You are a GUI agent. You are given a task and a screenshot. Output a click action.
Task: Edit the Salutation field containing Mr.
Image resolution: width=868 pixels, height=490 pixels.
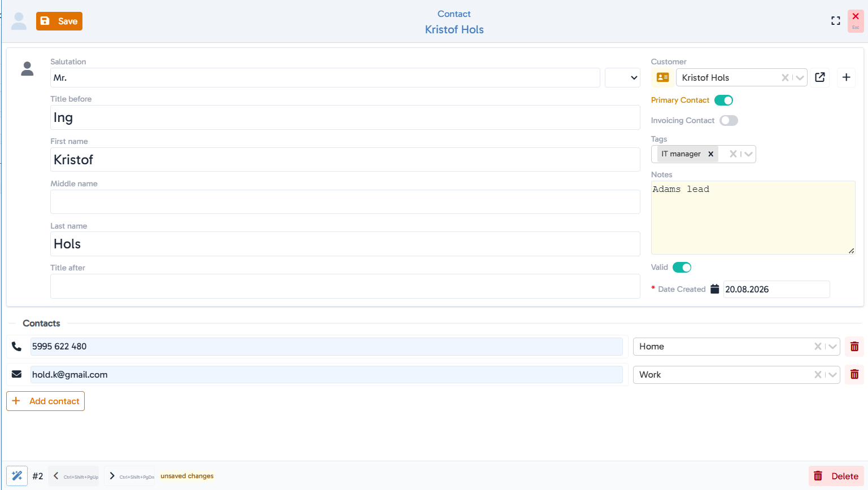(325, 78)
